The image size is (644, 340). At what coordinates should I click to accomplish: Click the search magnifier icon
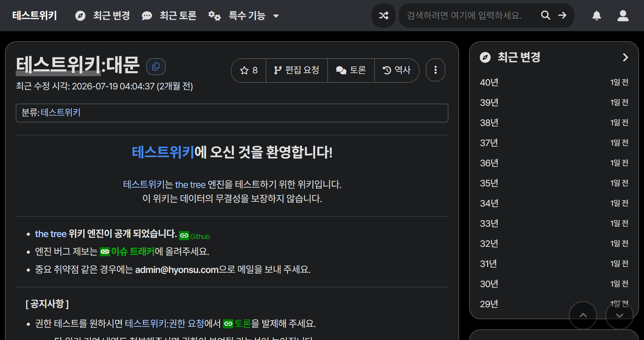click(x=546, y=15)
